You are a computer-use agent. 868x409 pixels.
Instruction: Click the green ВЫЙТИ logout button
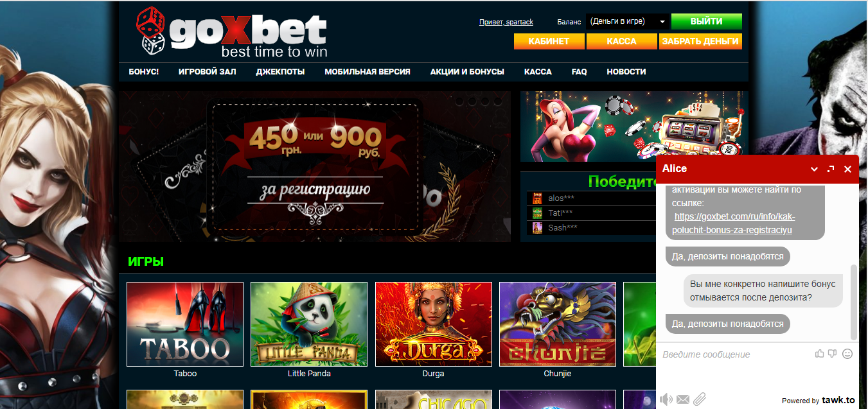click(x=707, y=22)
